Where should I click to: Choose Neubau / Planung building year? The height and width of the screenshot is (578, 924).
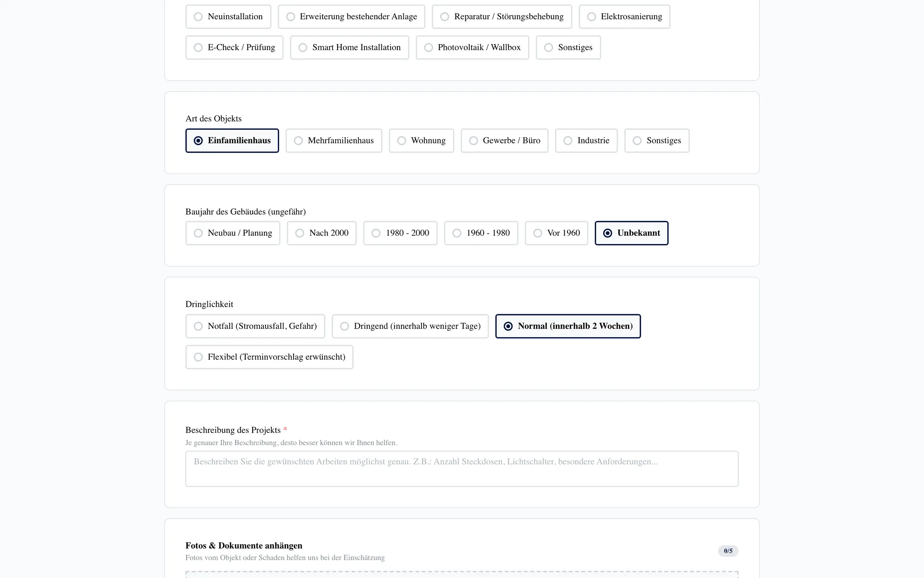tap(233, 233)
